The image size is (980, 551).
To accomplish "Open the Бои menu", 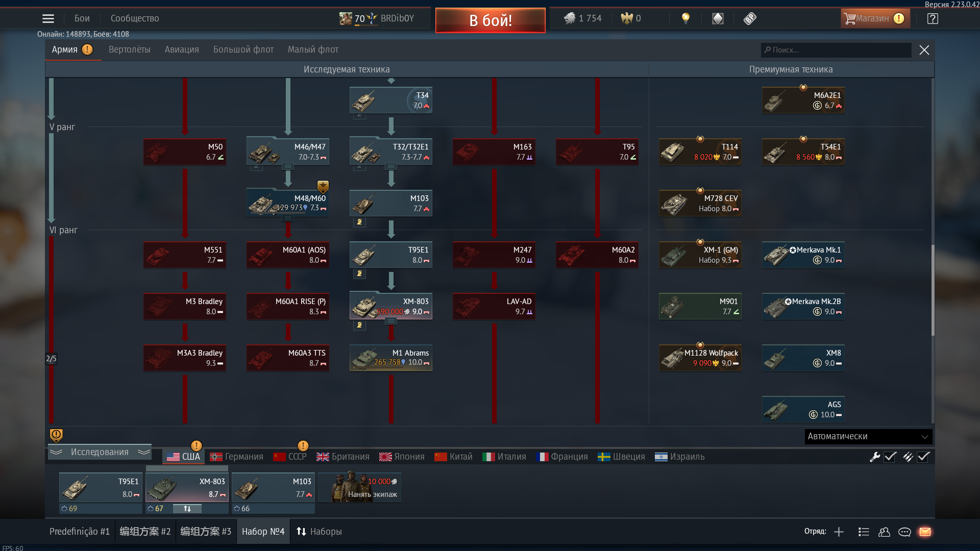I will tap(82, 18).
